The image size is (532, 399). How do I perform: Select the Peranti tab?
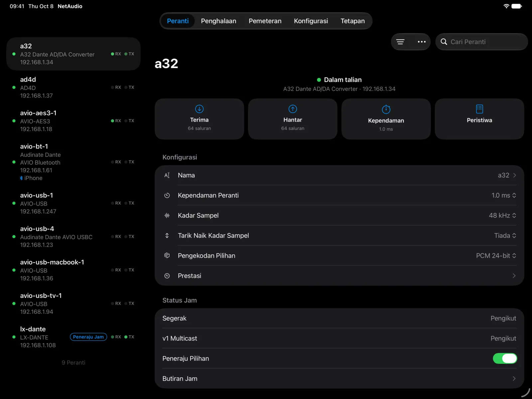178,21
